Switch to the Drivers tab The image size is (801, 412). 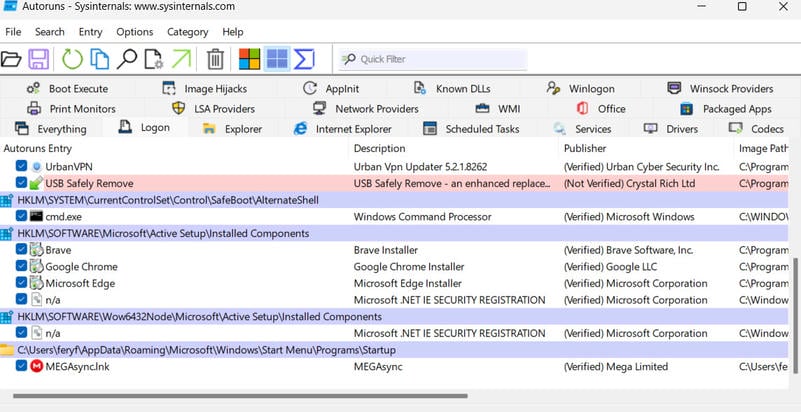[671, 129]
